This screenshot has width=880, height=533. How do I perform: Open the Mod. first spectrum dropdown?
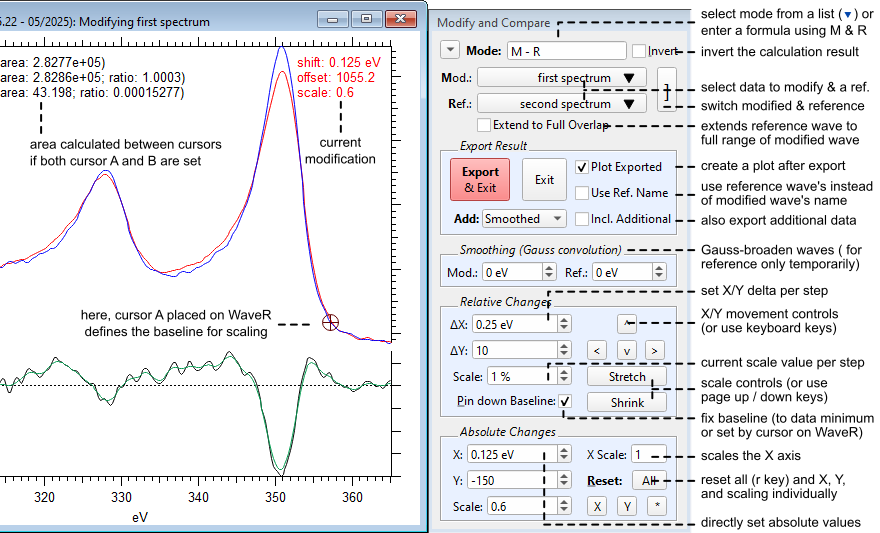561,77
